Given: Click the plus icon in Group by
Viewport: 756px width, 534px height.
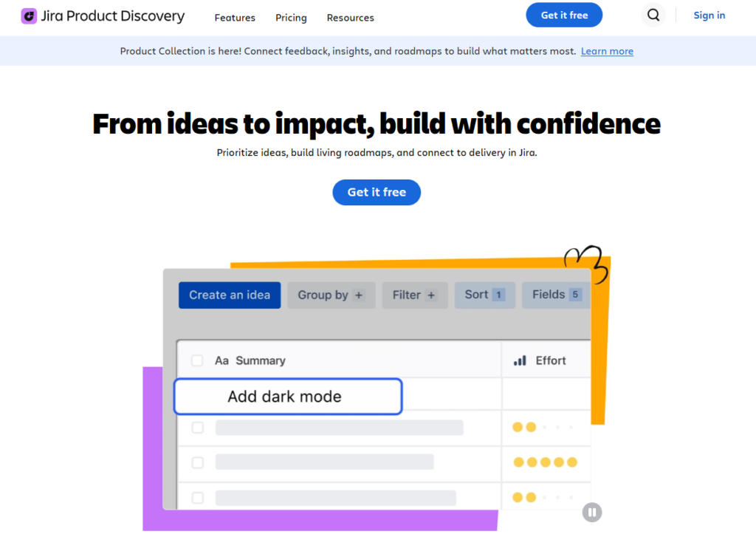Looking at the screenshot, I should coord(359,295).
